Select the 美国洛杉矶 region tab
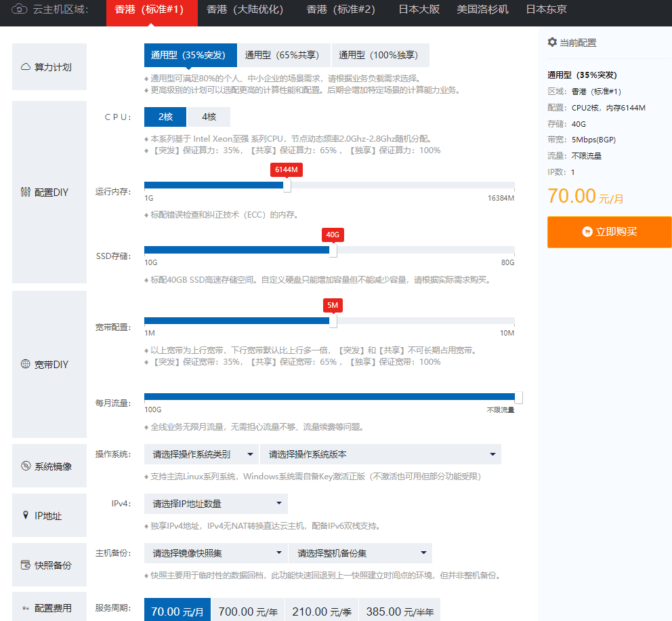Image resolution: width=672 pixels, height=621 pixels. pos(482,10)
